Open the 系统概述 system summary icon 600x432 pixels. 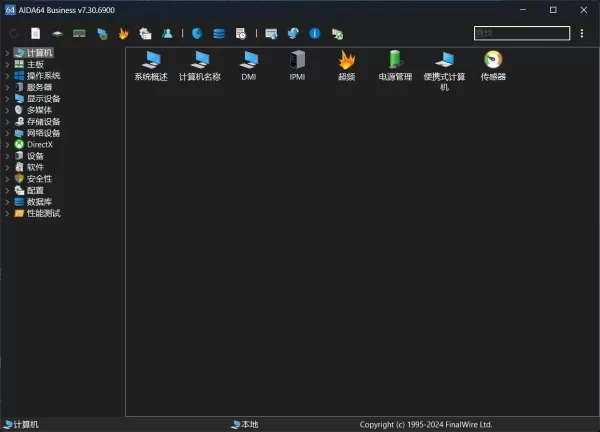point(151,61)
